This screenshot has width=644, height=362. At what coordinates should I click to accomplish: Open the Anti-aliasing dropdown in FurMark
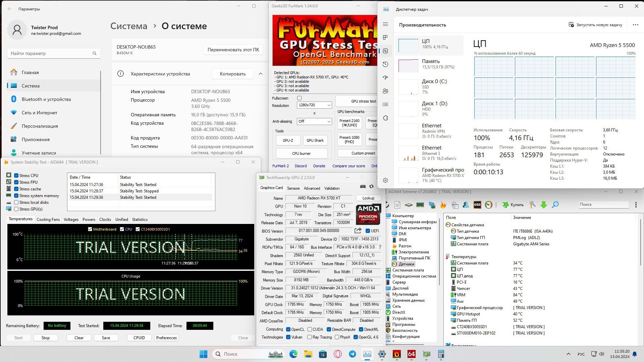314,121
